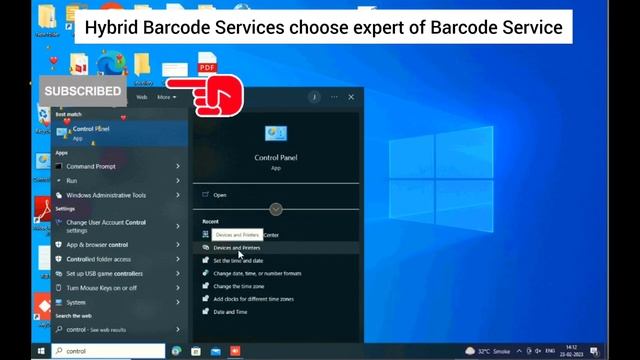The height and width of the screenshot is (360, 640).
Task: Open Change User Account Control settings
Action: (x=119, y=226)
